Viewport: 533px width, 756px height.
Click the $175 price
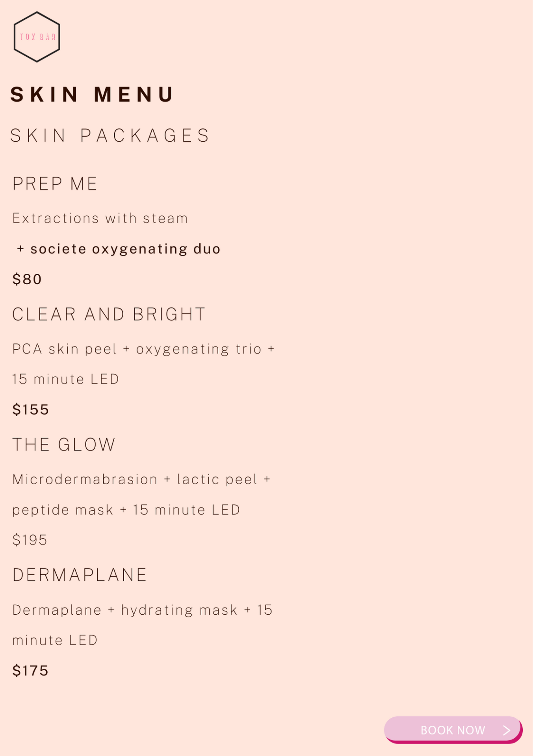pyautogui.click(x=30, y=671)
